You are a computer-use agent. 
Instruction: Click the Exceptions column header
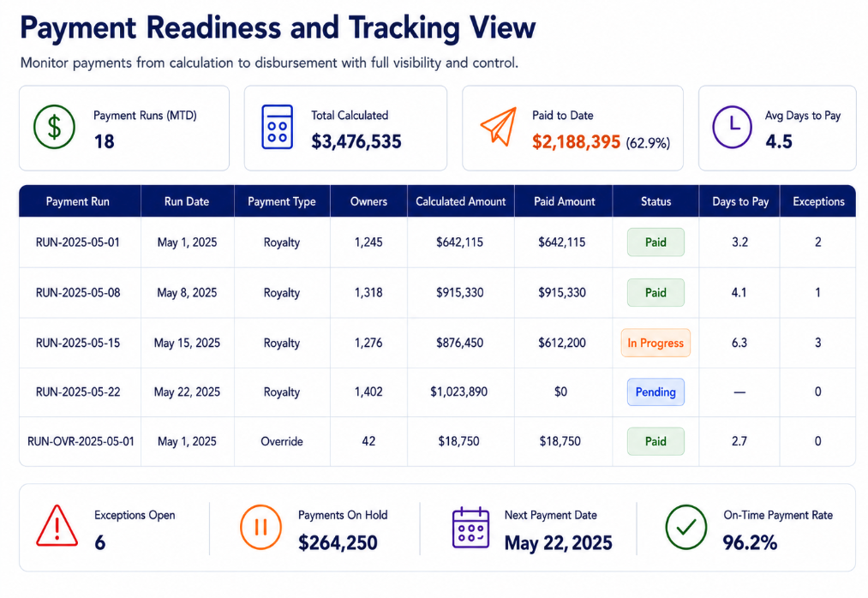[818, 201]
